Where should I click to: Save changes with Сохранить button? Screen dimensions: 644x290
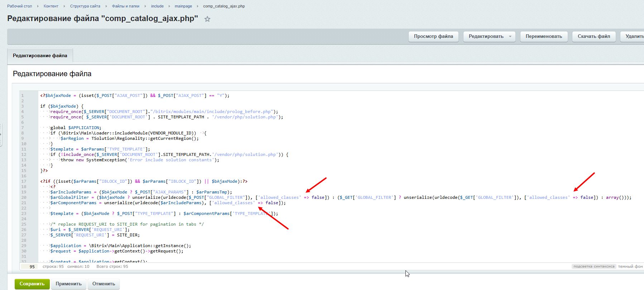click(x=32, y=284)
